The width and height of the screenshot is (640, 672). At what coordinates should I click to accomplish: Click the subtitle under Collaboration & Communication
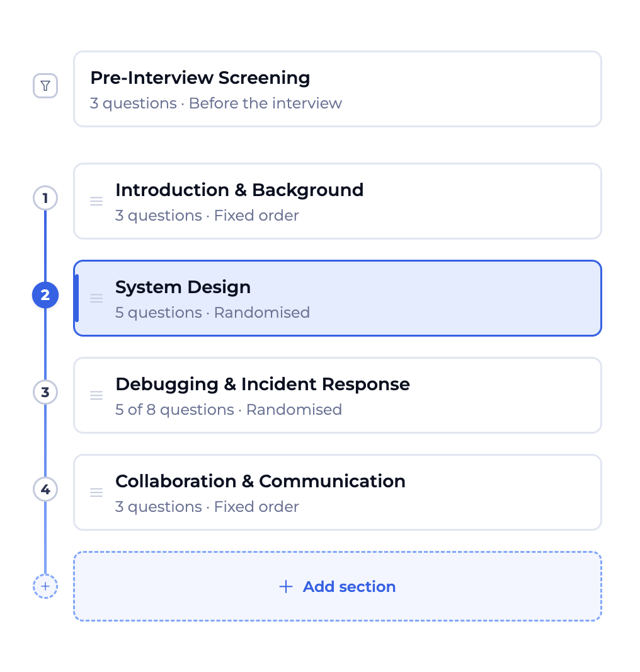[x=207, y=507]
